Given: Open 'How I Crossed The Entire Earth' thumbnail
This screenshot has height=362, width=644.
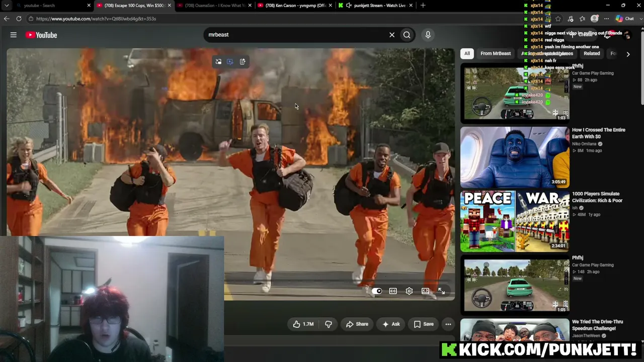Looking at the screenshot, I should (515, 157).
